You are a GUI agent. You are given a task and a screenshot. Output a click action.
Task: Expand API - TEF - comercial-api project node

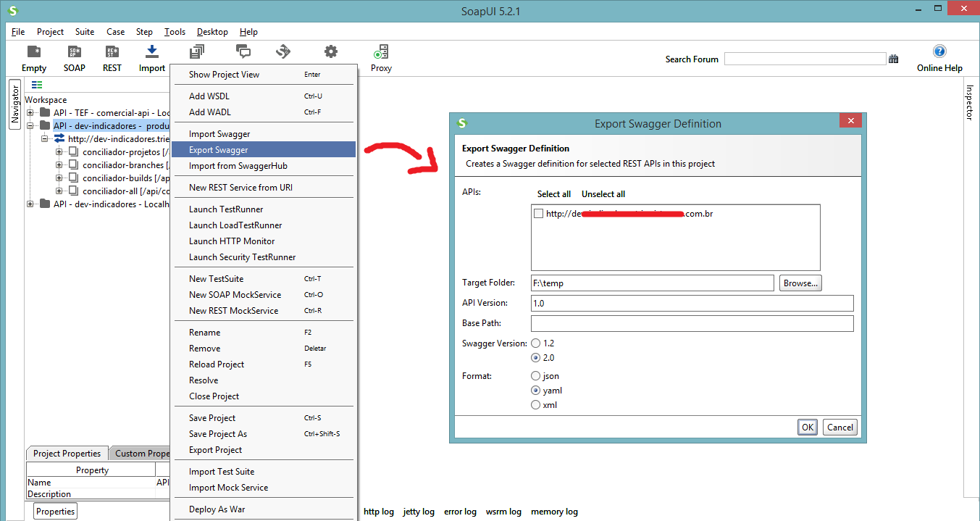click(x=30, y=112)
